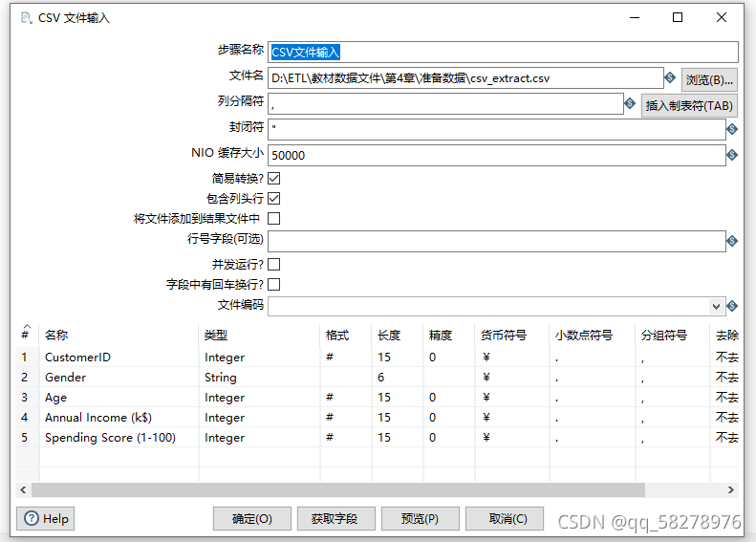This screenshot has height=542, width=756.
Task: Uncheck the 包含列头行 checkbox
Action: tap(274, 198)
